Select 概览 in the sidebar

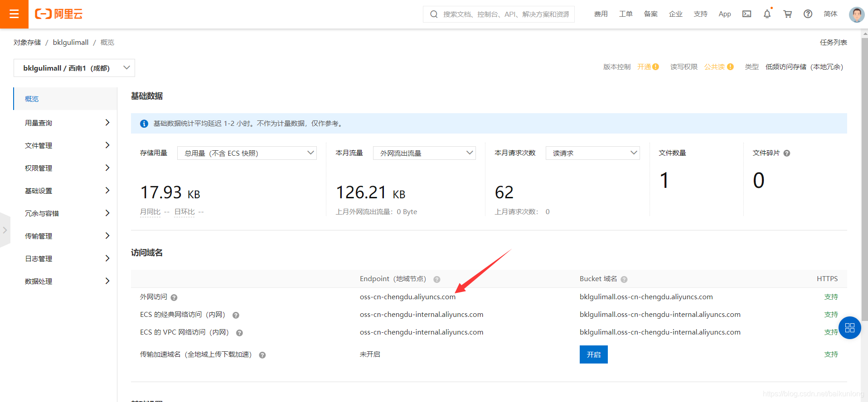point(65,99)
